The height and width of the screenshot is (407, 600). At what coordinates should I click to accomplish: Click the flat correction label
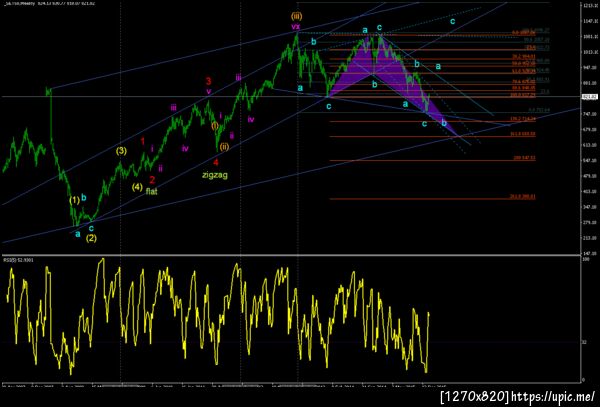(x=152, y=191)
